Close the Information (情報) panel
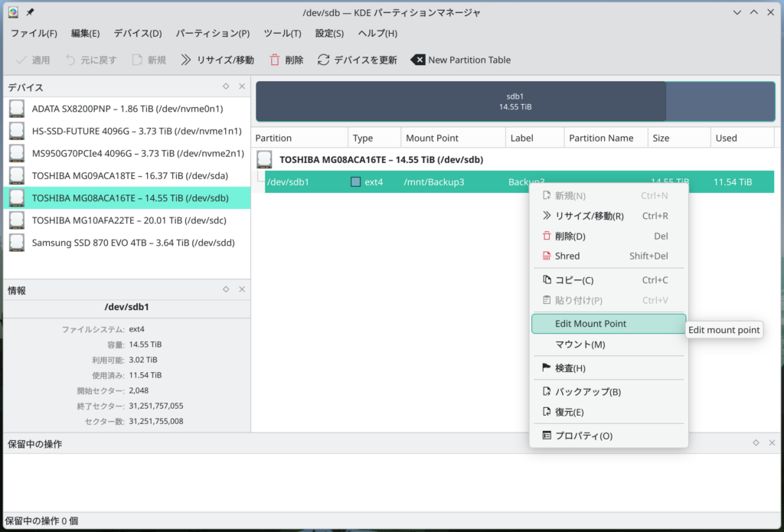This screenshot has width=784, height=532. coord(242,289)
